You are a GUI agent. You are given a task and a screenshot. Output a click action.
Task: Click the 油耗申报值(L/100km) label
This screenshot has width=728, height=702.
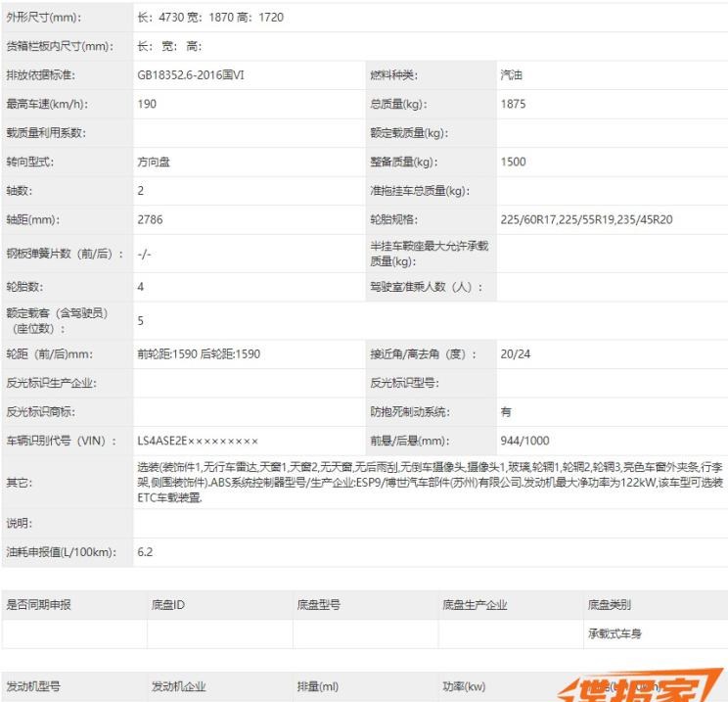coord(62,552)
